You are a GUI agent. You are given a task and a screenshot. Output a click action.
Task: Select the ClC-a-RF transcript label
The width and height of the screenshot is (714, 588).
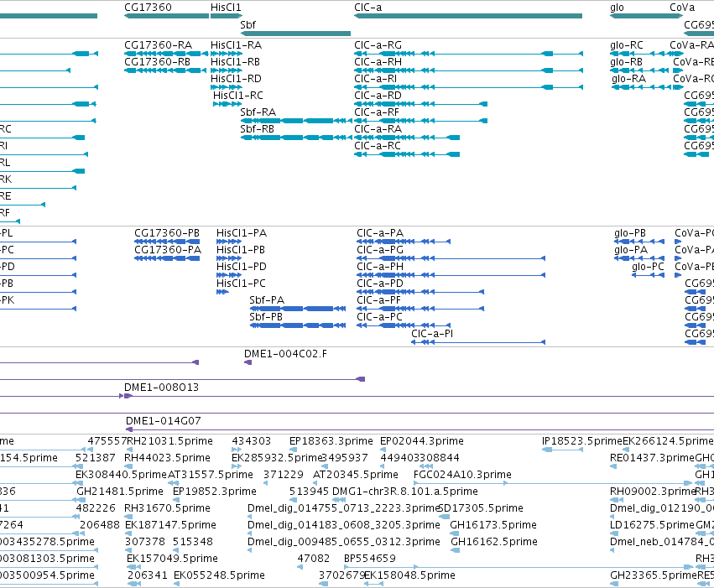click(x=377, y=112)
